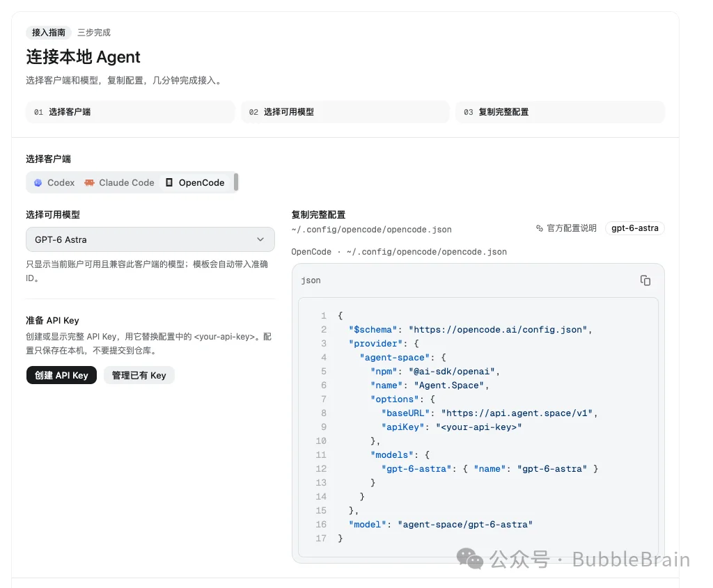The height and width of the screenshot is (588, 713).
Task: Copy the JSON config with copy icon
Action: click(x=645, y=280)
